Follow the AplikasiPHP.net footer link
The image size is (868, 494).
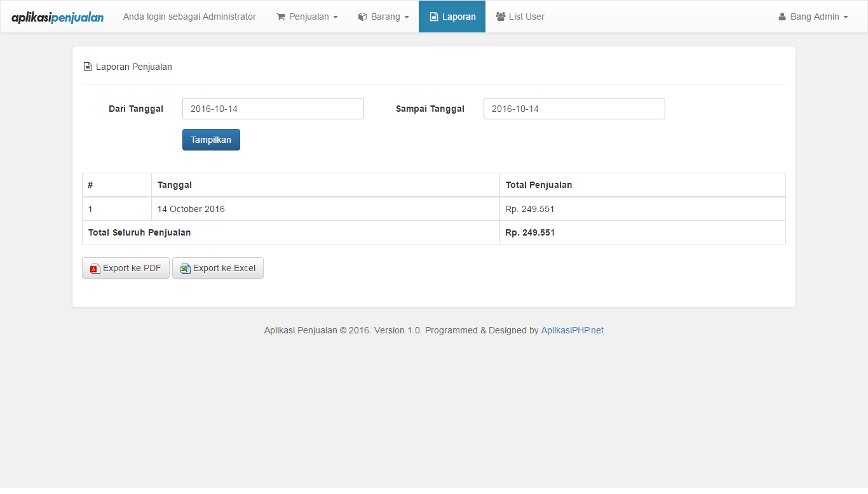click(572, 330)
